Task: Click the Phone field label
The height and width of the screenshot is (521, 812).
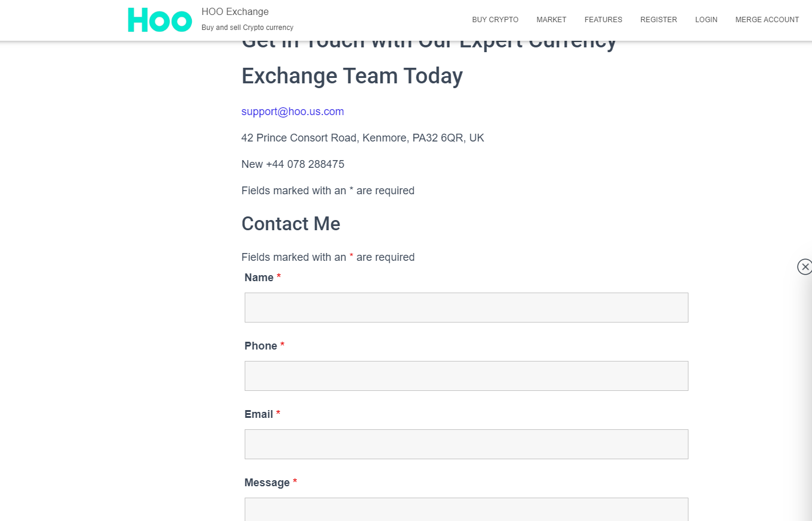Action: click(261, 346)
